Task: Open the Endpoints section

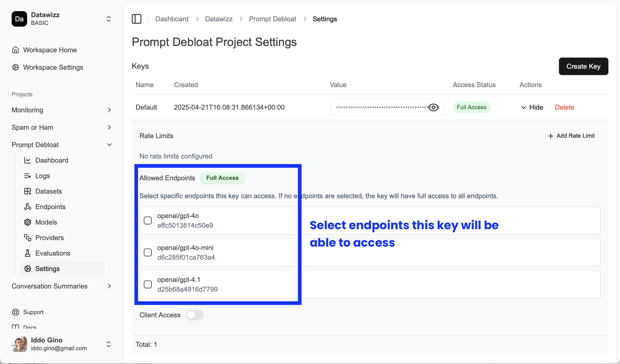Action: pyautogui.click(x=50, y=207)
